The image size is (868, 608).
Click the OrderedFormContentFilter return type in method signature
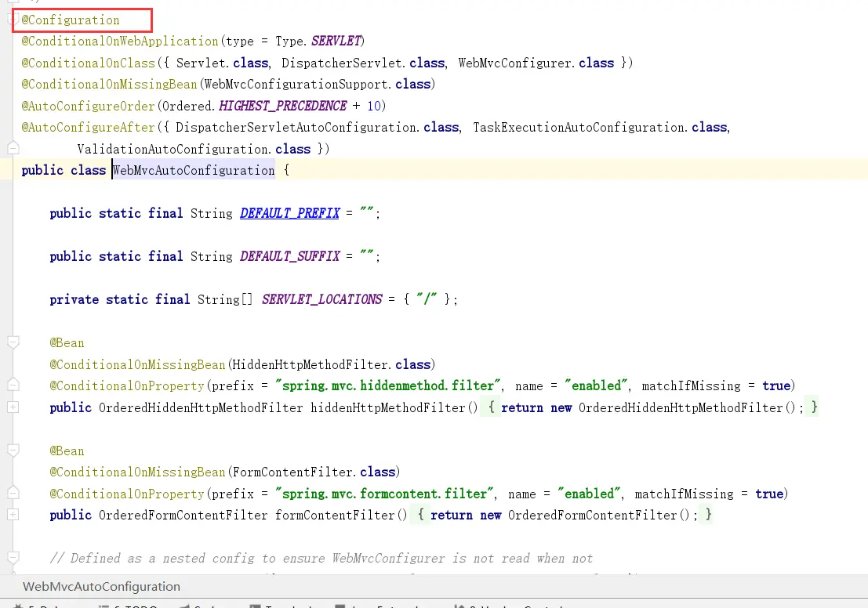(183, 515)
